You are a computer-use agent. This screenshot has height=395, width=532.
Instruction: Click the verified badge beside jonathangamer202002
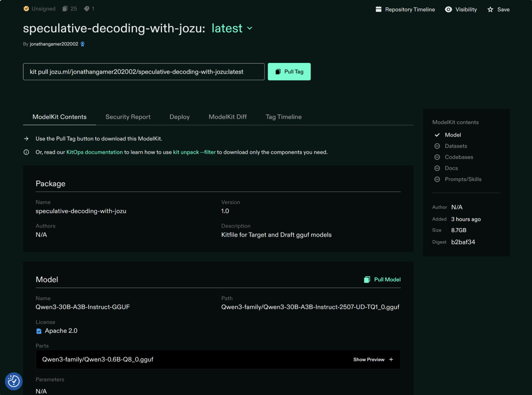[x=83, y=44]
